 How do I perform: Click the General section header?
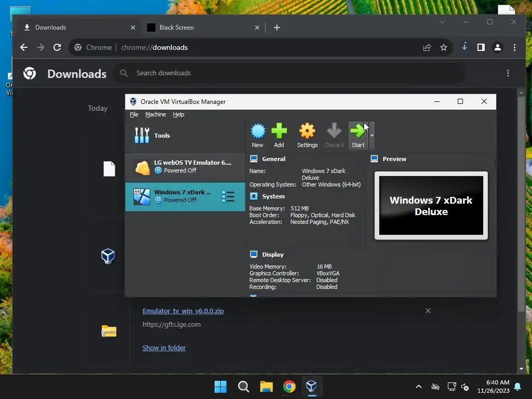point(273,159)
